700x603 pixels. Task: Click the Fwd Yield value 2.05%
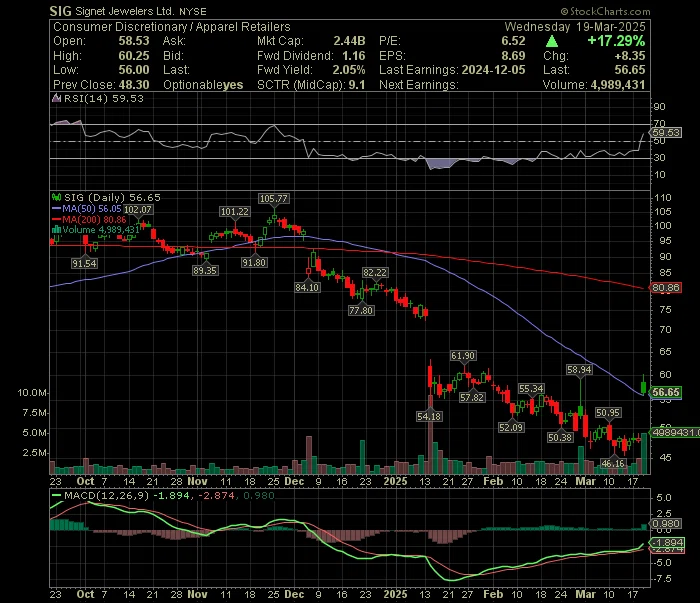349,70
